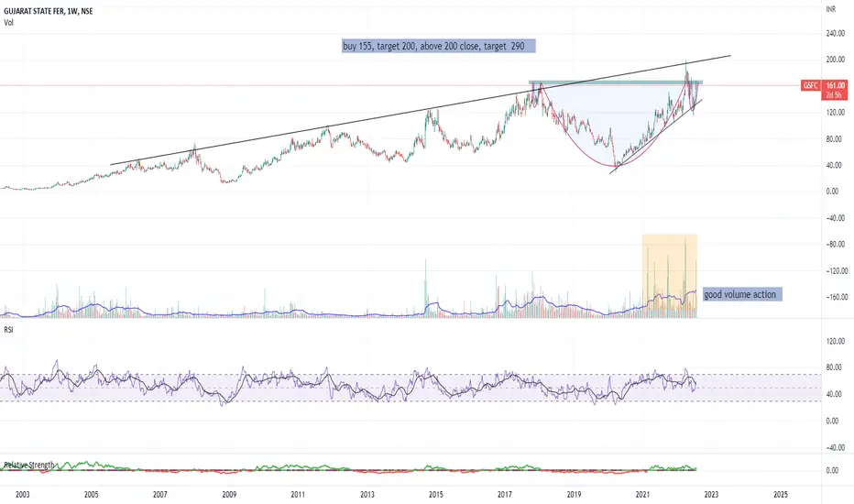
Task: Select the teal horizontal resistance zone
Action: 616,82
